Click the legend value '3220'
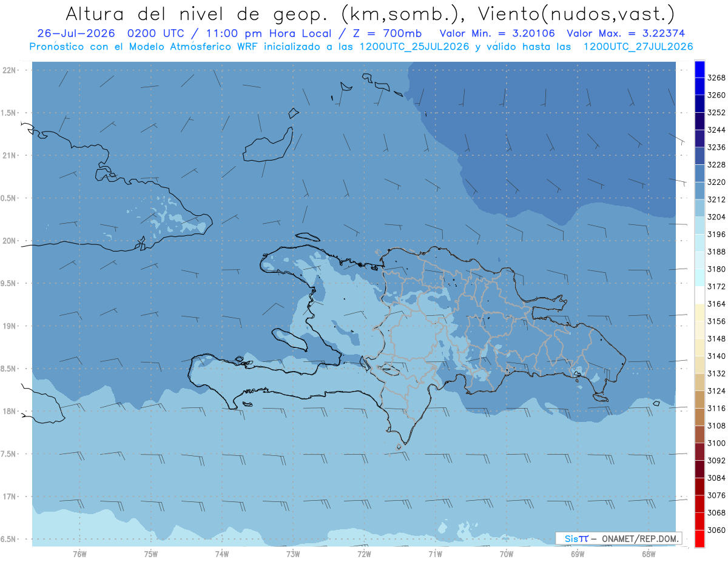728x562 pixels. 716,182
